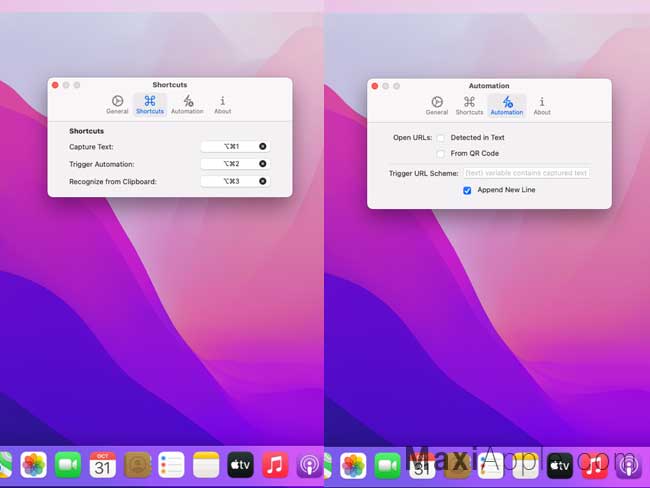Open Photos in the left dock
Screen dimensions: 650x488
[34, 465]
